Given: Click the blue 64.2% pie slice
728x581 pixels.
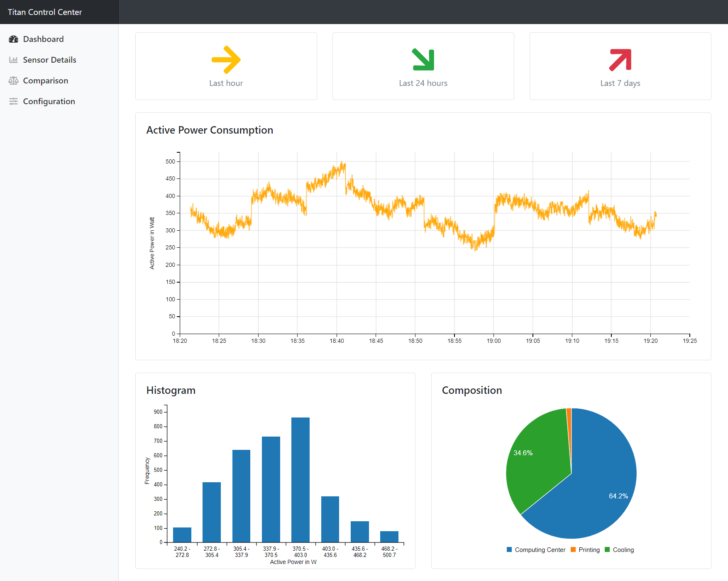Looking at the screenshot, I should coord(598,494).
